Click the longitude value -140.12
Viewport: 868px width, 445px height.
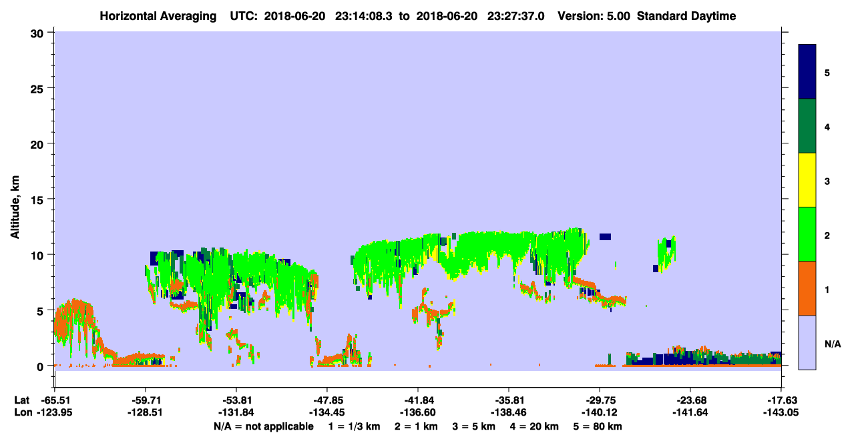pyautogui.click(x=600, y=412)
